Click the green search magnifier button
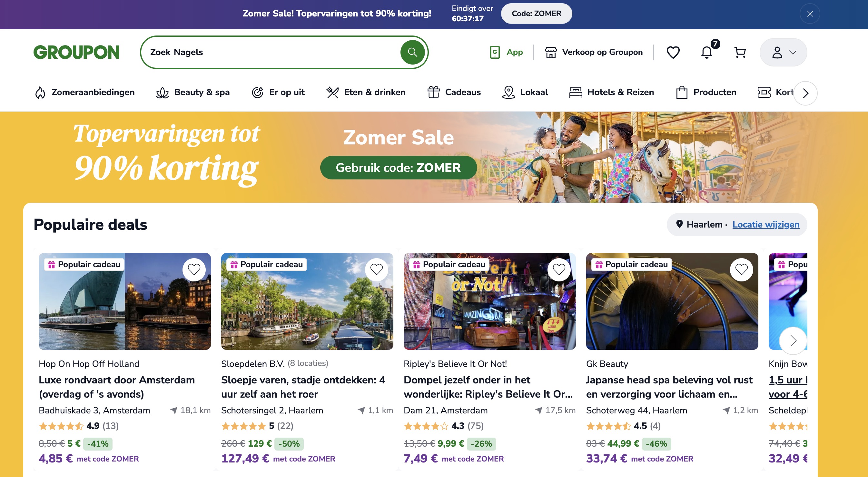The image size is (868, 477). pos(412,52)
